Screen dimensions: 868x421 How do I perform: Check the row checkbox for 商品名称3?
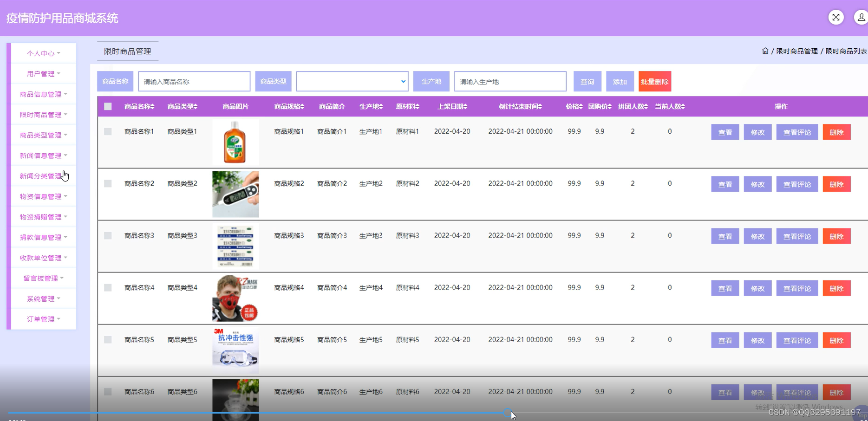point(108,235)
